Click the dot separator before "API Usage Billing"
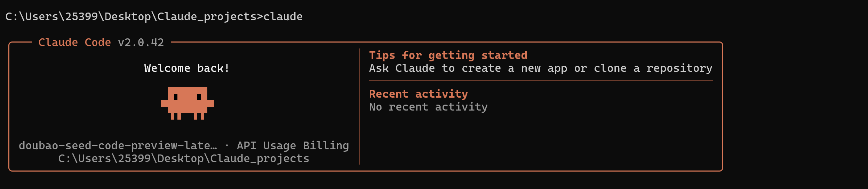868x189 pixels. (x=227, y=146)
